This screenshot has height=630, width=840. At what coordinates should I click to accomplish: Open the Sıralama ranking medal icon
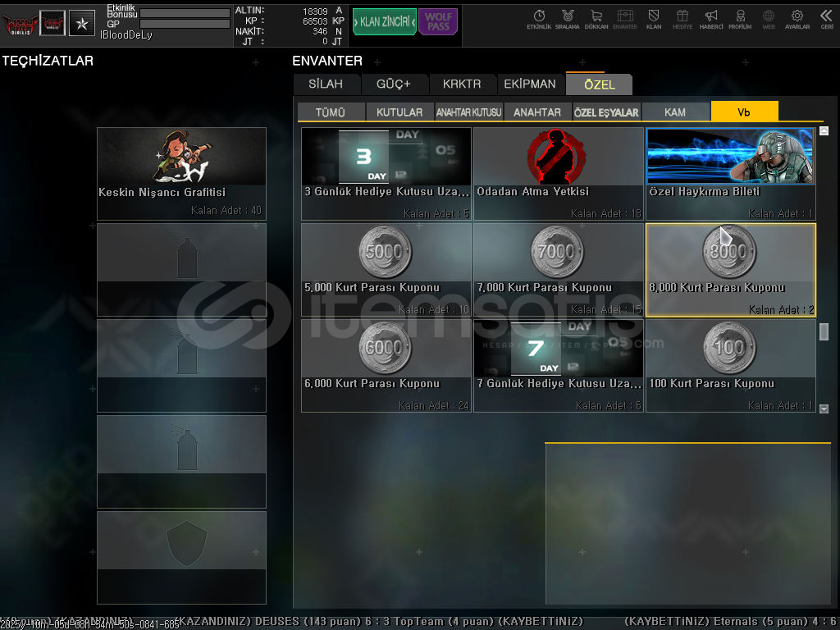tap(567, 19)
